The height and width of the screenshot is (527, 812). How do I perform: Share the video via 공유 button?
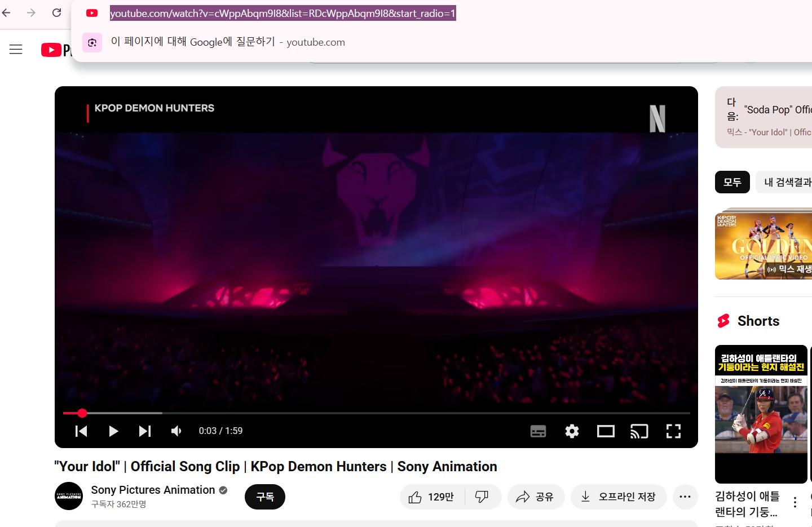536,497
